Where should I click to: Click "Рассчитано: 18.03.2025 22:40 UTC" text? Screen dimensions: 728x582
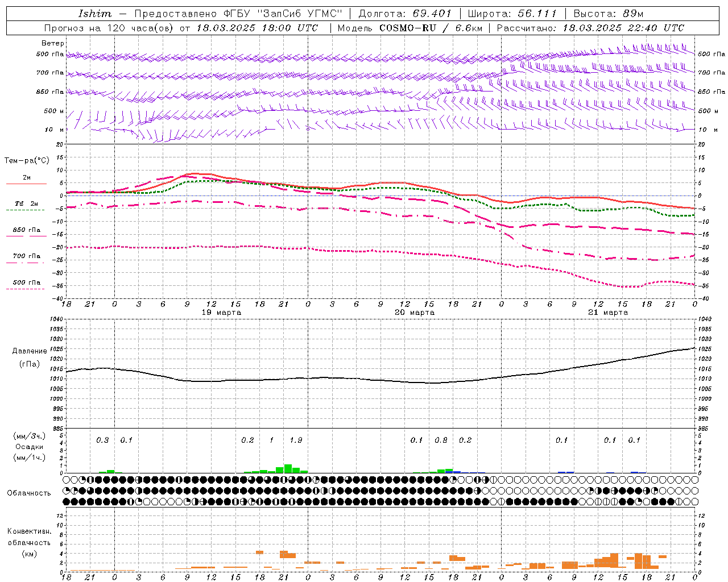point(590,28)
